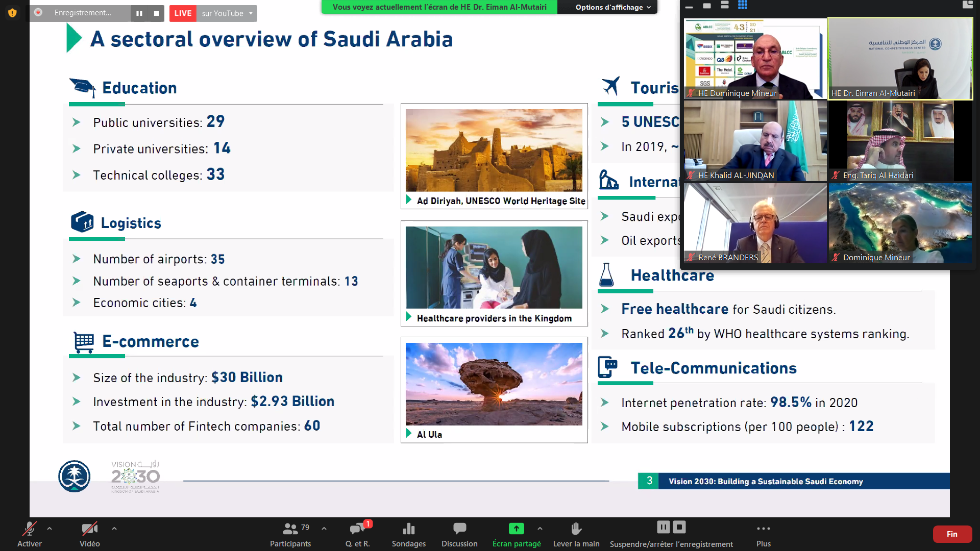Click the 'Public universities: 29' line
The image size is (980, 551).
point(159,122)
